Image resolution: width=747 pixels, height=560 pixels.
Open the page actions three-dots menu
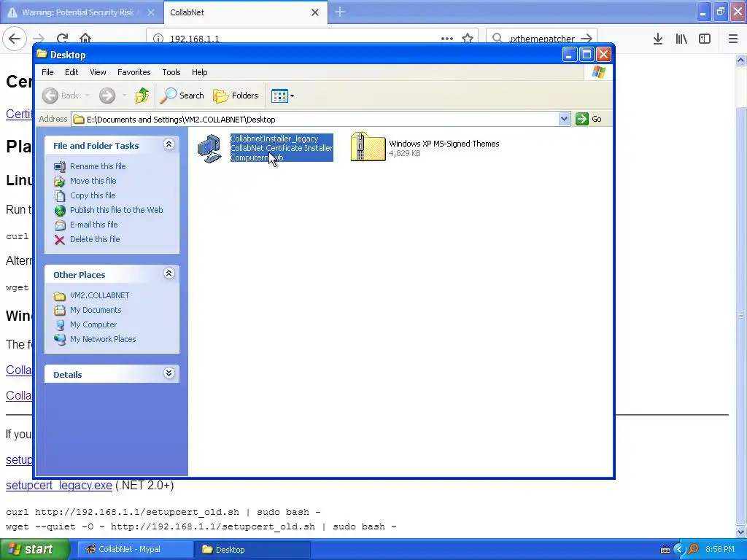coord(447,39)
